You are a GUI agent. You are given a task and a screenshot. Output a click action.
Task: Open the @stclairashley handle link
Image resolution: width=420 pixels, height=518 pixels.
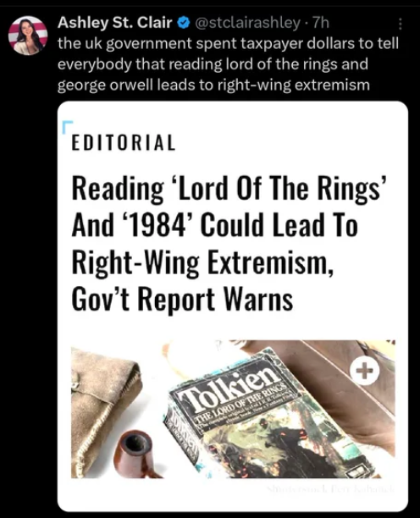(x=247, y=23)
